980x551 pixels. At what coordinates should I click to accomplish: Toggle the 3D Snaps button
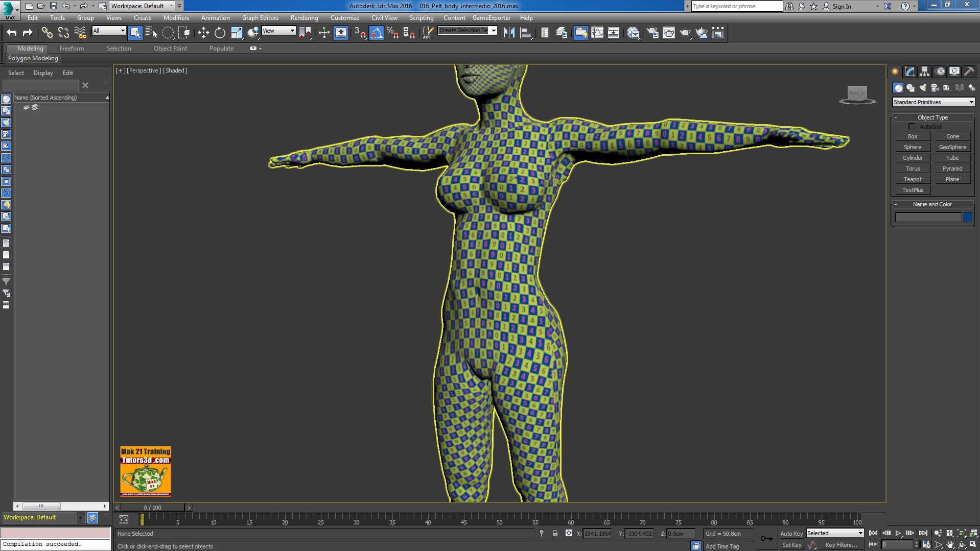coord(360,33)
